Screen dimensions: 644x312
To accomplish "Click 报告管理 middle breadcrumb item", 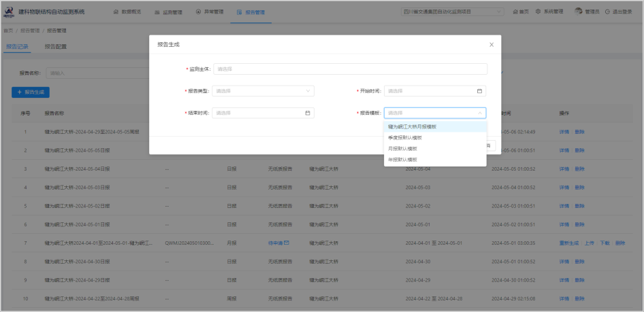I will [30, 31].
